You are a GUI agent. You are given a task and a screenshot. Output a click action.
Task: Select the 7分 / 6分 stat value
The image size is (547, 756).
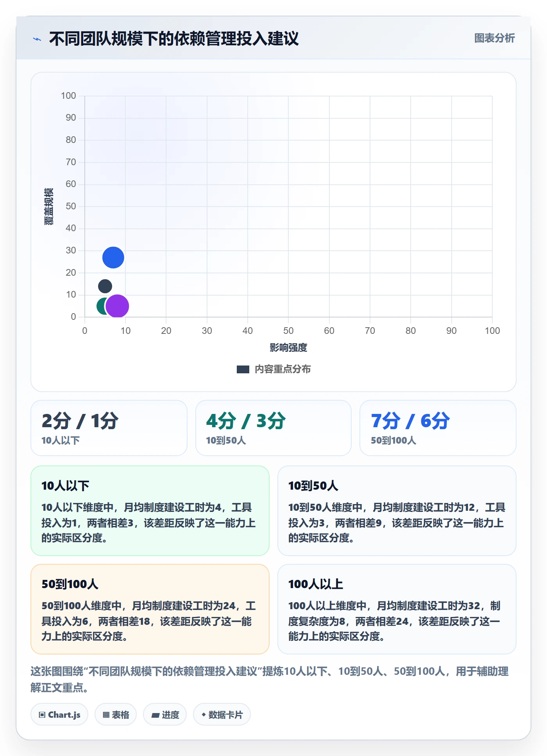pos(410,421)
